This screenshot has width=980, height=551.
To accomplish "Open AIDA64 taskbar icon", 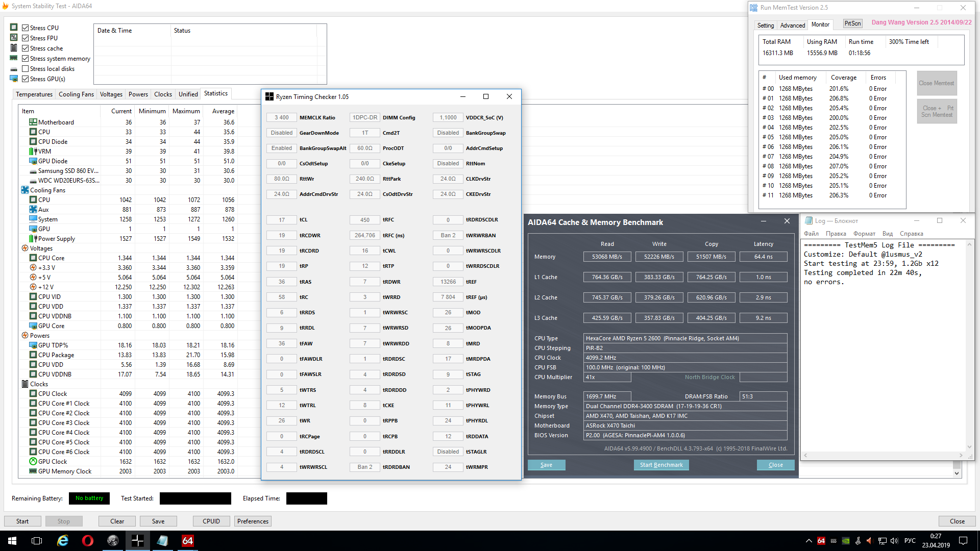I will 187,541.
